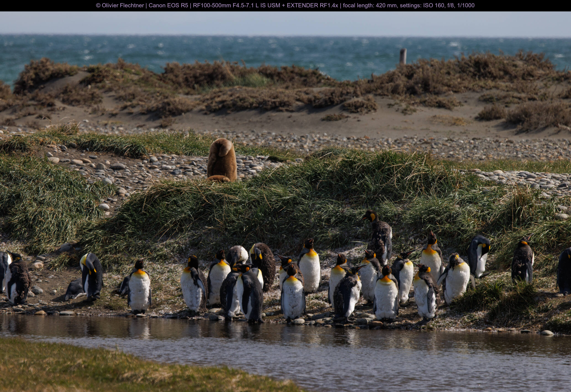This screenshot has width=571, height=392.
Task: Click the brown penguin chick on the pebbles
Action: 222,160
